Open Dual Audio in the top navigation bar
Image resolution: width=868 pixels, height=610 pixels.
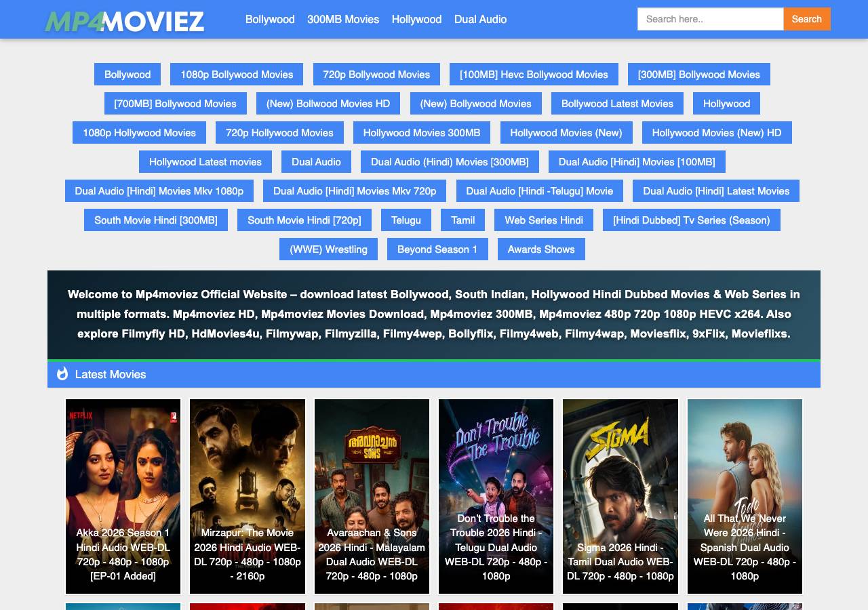pyautogui.click(x=480, y=19)
